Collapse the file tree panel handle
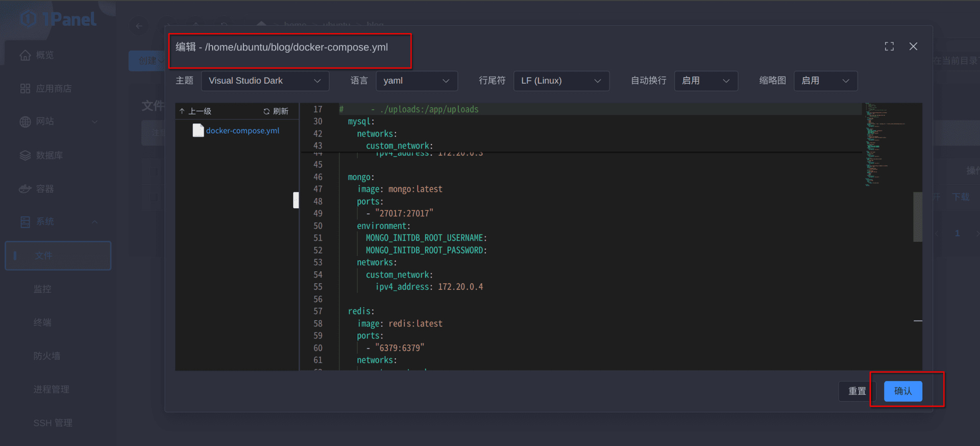Viewport: 980px width, 446px height. tap(296, 200)
